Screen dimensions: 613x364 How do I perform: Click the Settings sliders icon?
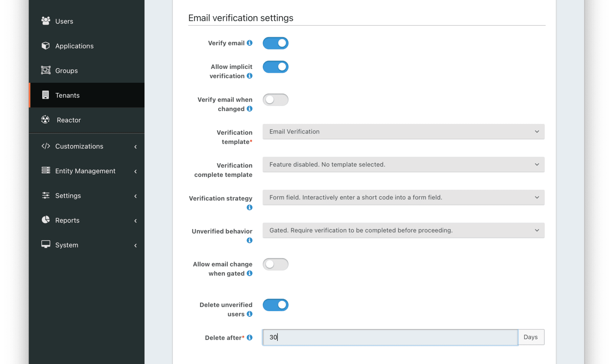coord(46,195)
